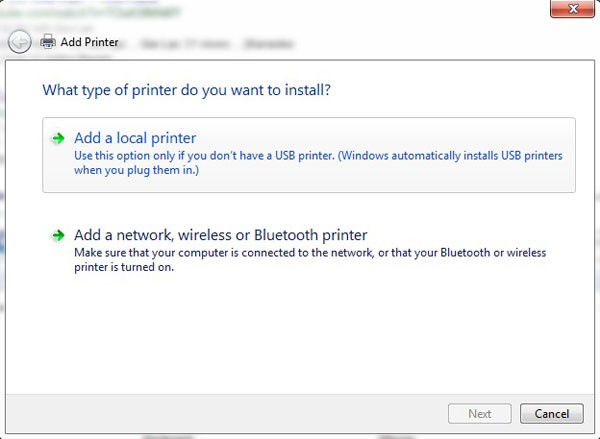Image resolution: width=600 pixels, height=439 pixels.
Task: Click the green arrow beside Add a local printer
Action: (x=59, y=139)
